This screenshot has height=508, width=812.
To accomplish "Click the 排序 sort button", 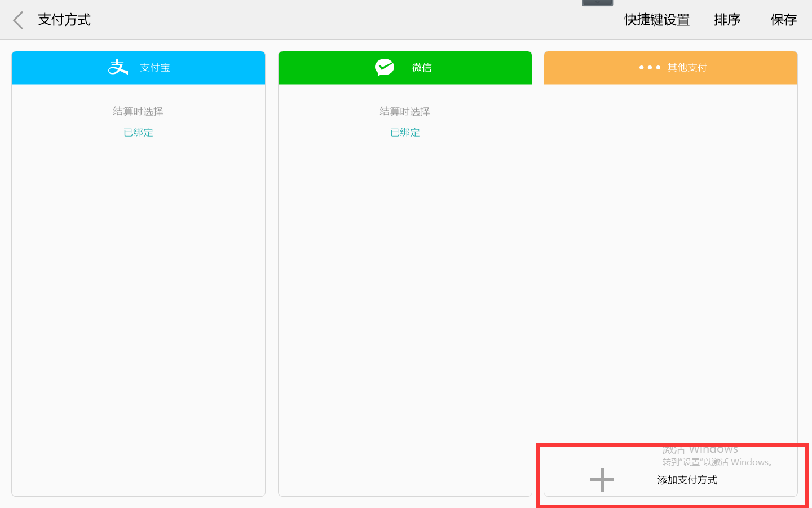I will click(727, 20).
